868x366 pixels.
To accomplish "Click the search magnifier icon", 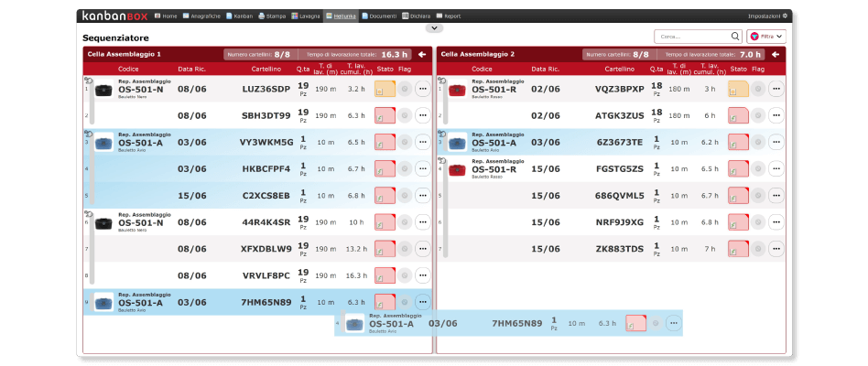I will point(735,37).
